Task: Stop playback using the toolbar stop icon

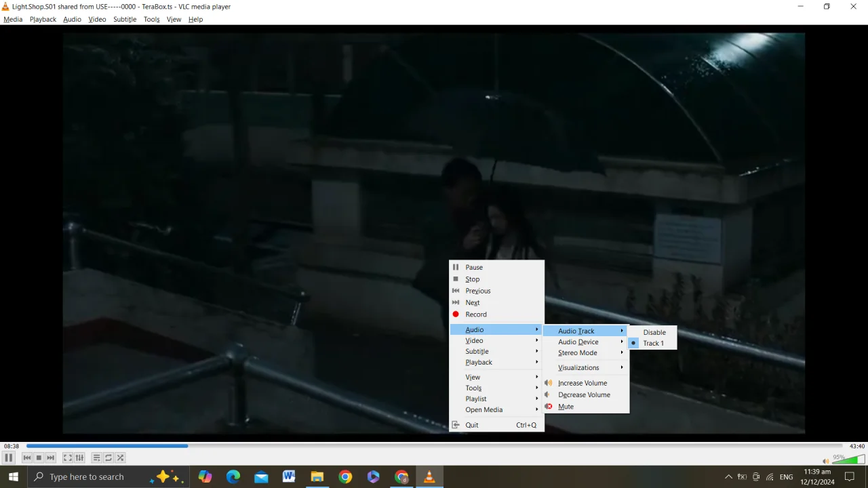Action: coord(39,458)
